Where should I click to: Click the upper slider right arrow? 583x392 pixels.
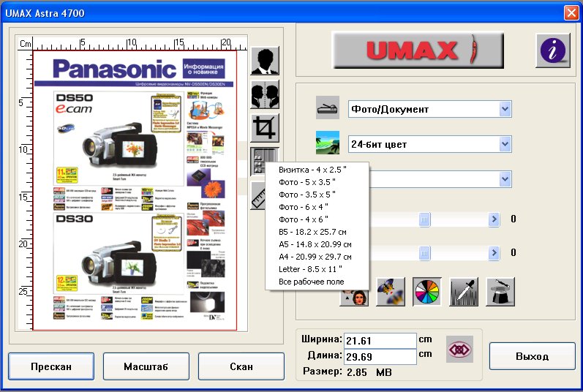494,219
